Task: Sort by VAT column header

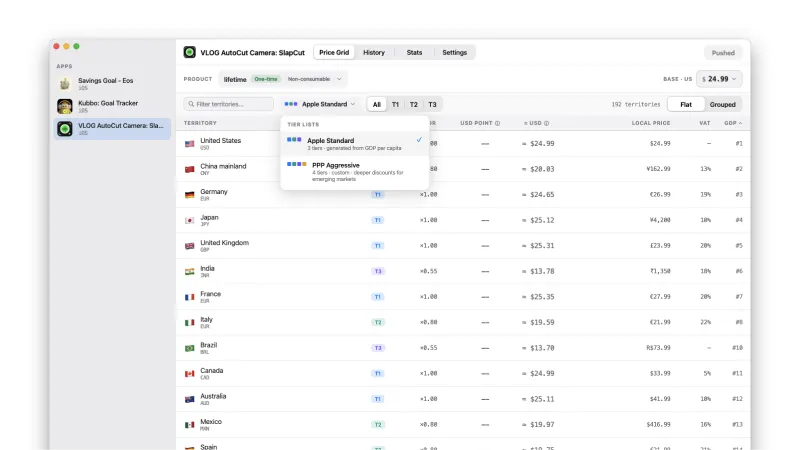Action: point(705,123)
